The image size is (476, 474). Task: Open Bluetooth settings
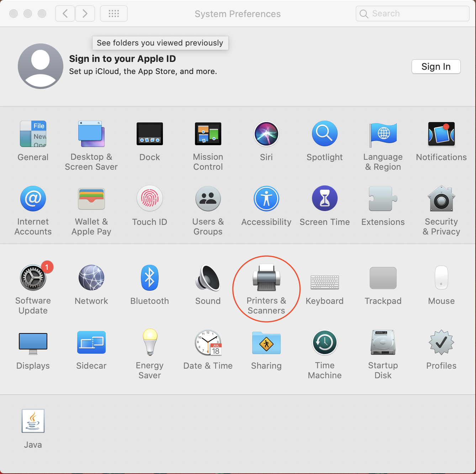coord(150,277)
